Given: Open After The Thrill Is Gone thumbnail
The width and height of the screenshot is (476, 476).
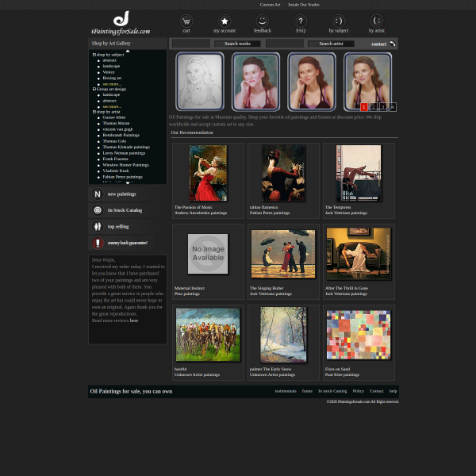Looking at the screenshot, I should click(x=359, y=254).
